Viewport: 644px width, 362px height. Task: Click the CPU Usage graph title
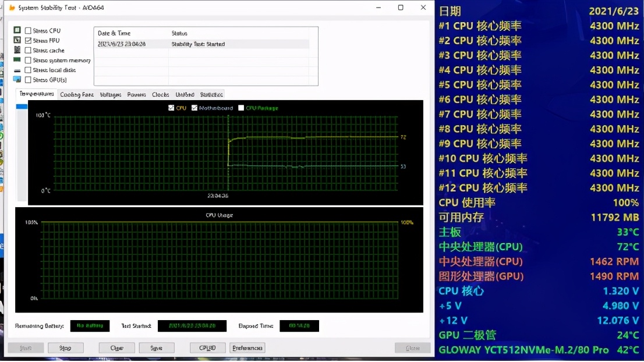[x=219, y=215]
